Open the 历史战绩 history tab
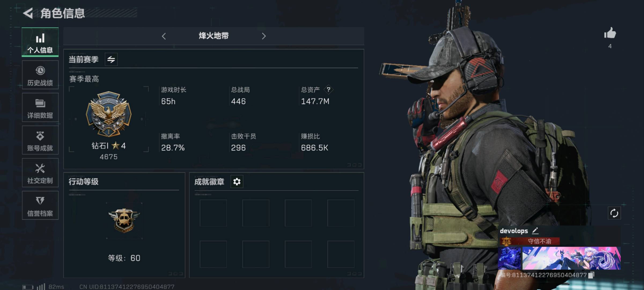This screenshot has width=644, height=290. (40, 75)
